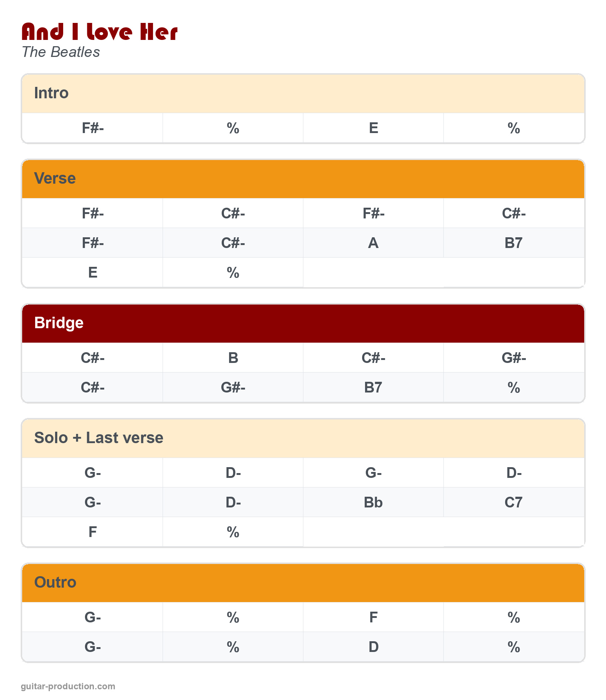Click the E chord in the Intro
Viewport: 606px width, 700px height.
tap(373, 128)
